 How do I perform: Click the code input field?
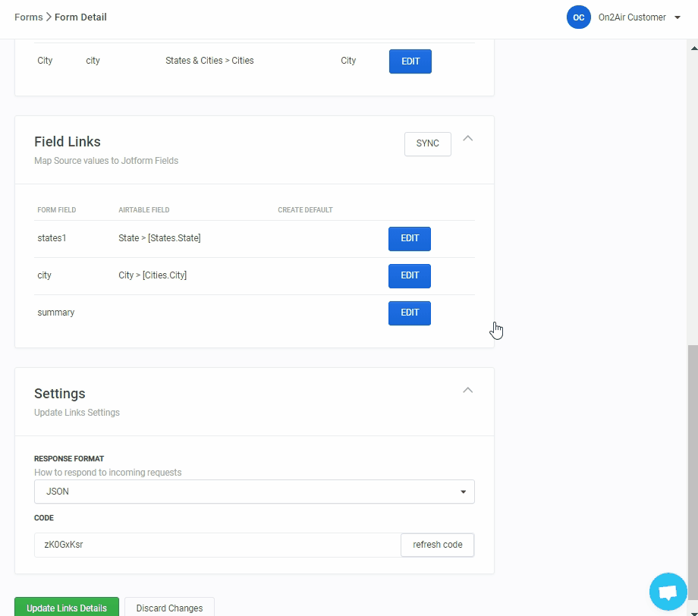tap(217, 545)
